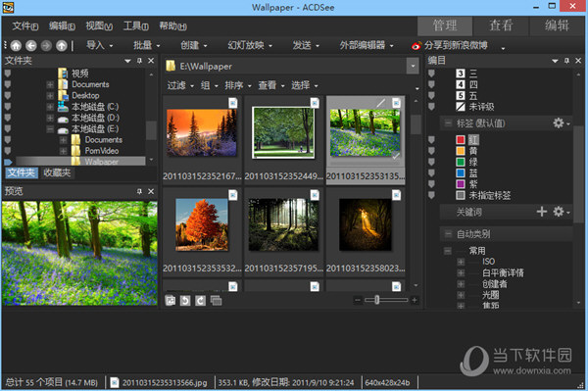Expand the 本地磁盘 (C:) tree node
The image size is (588, 391).
(x=50, y=107)
